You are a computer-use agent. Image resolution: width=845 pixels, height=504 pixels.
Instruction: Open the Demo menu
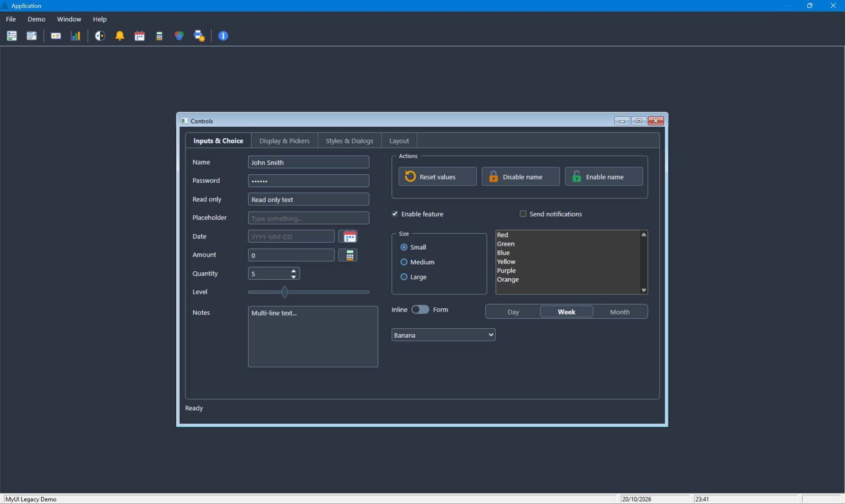click(x=36, y=19)
